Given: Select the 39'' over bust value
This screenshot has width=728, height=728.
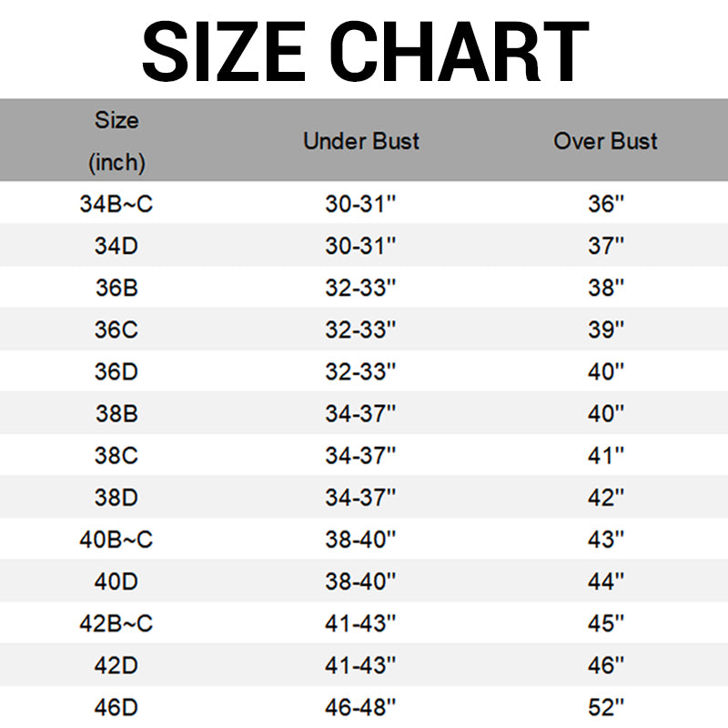Looking at the screenshot, I should pyautogui.click(x=605, y=329).
